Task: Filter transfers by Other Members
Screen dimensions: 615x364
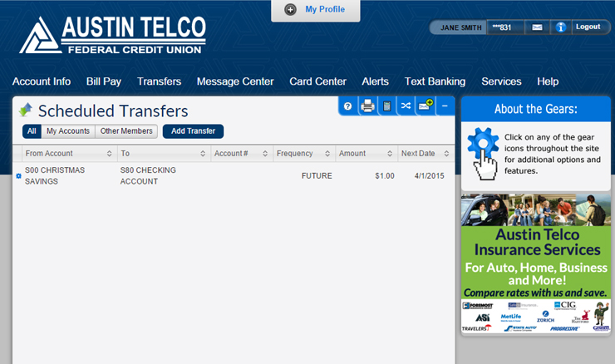Action: pyautogui.click(x=126, y=131)
